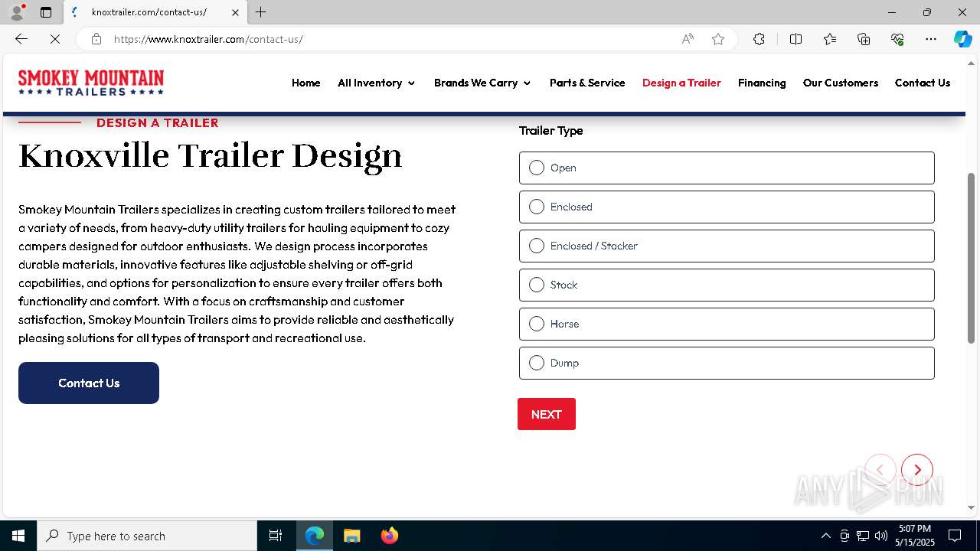Close the knoxtrailer.com tab
The width and height of the screenshot is (980, 551).
235,12
